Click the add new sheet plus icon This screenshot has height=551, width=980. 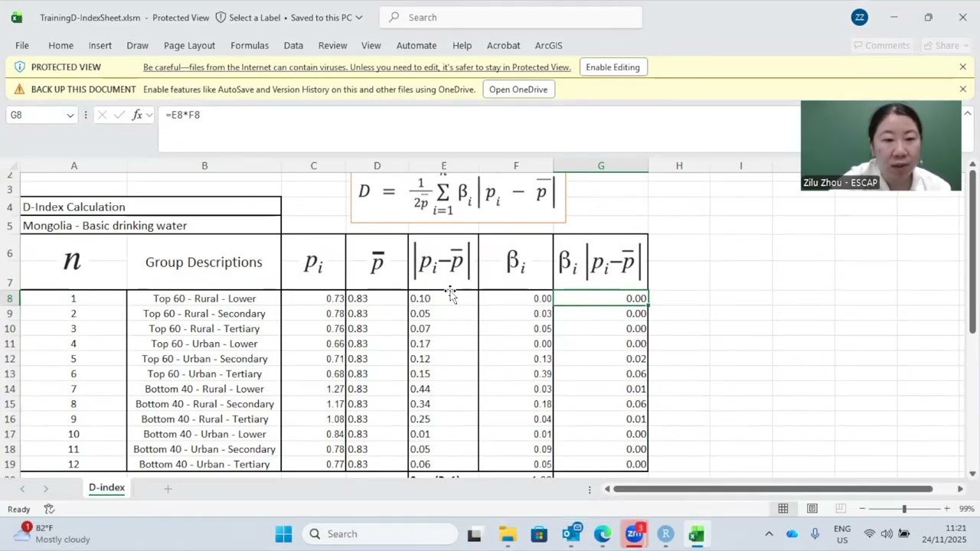tap(168, 488)
